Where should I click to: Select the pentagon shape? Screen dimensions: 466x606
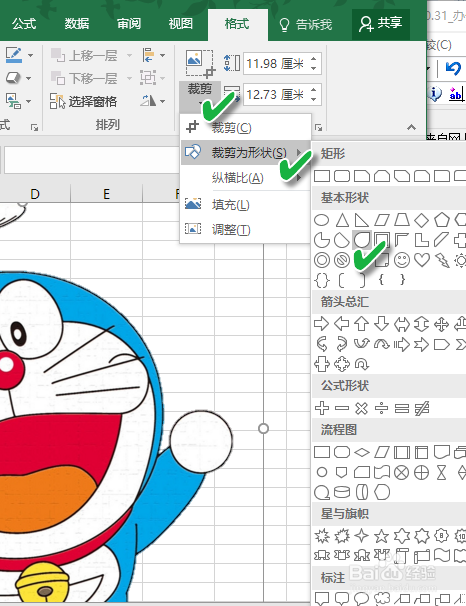442,220
